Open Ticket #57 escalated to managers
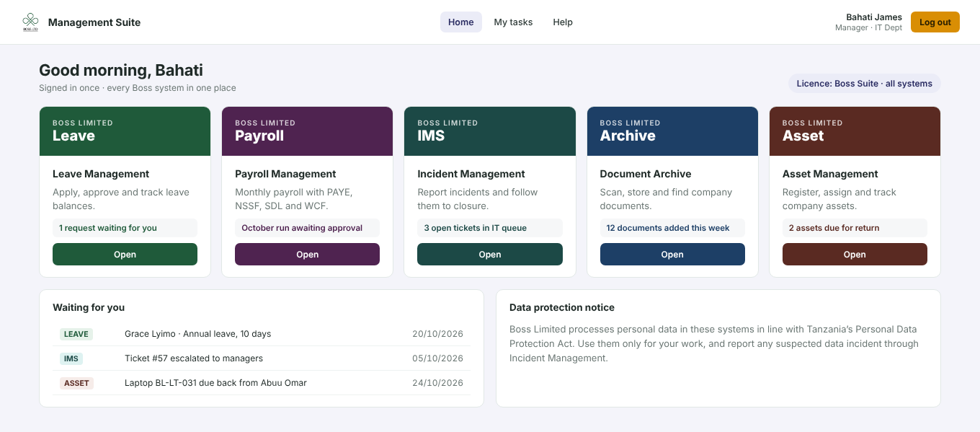This screenshot has width=980, height=432. pos(262,358)
